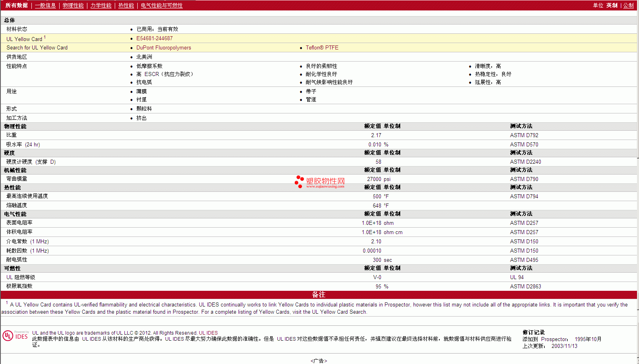Select ASTM D495 test method text
This screenshot has width=639, height=364.
click(524, 260)
